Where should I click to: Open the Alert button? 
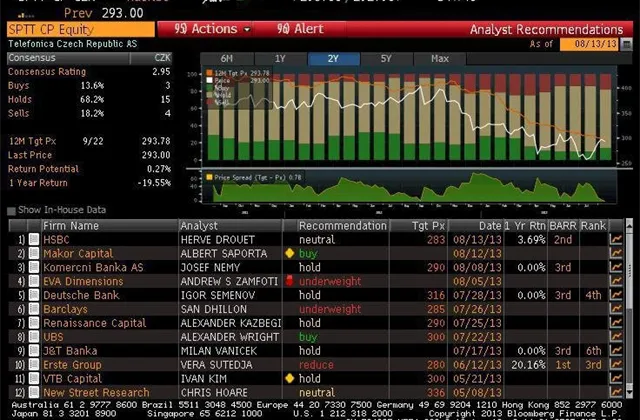click(300, 29)
